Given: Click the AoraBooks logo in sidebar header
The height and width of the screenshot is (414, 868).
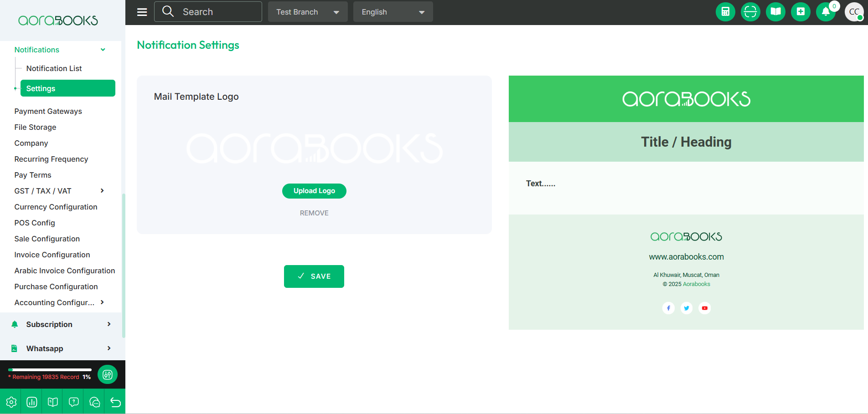Looking at the screenshot, I should tap(58, 20).
